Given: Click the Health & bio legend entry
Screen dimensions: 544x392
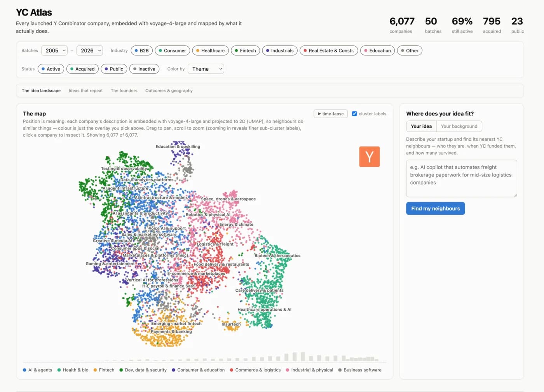Looking at the screenshot, I should (73, 370).
